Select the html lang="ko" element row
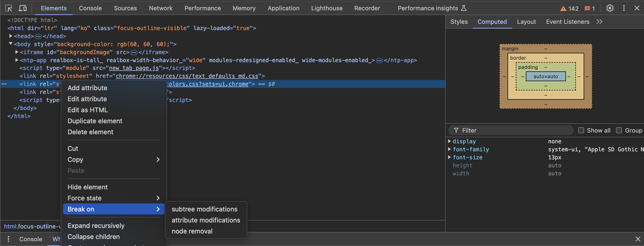644x246 pixels. [132, 28]
